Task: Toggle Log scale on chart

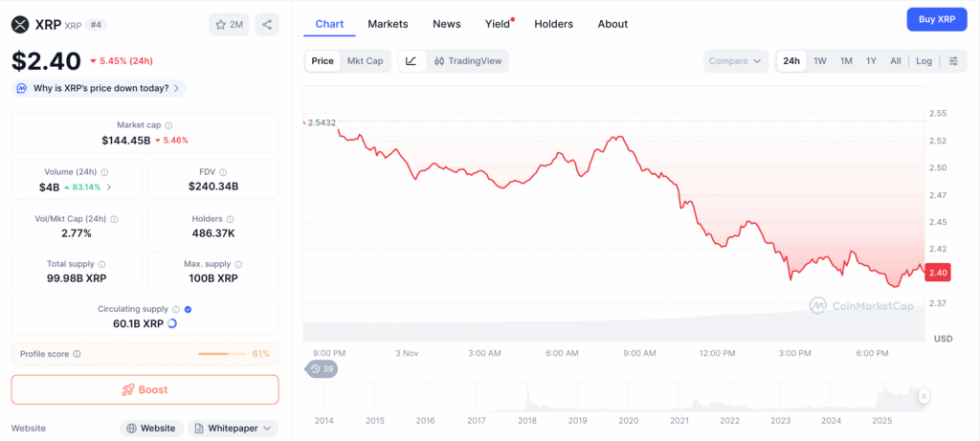Action: tap(924, 61)
